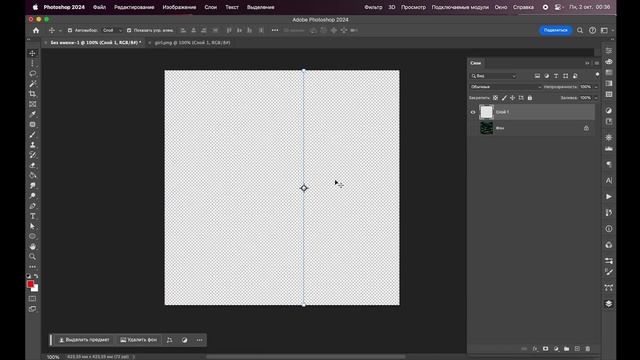Select the Type tool
The image size is (640, 360).
(x=32, y=216)
